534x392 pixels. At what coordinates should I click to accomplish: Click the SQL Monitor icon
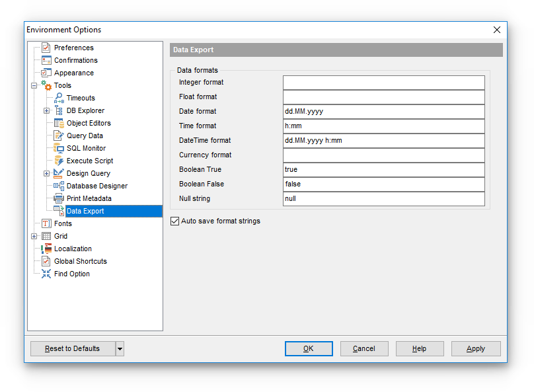click(58, 148)
